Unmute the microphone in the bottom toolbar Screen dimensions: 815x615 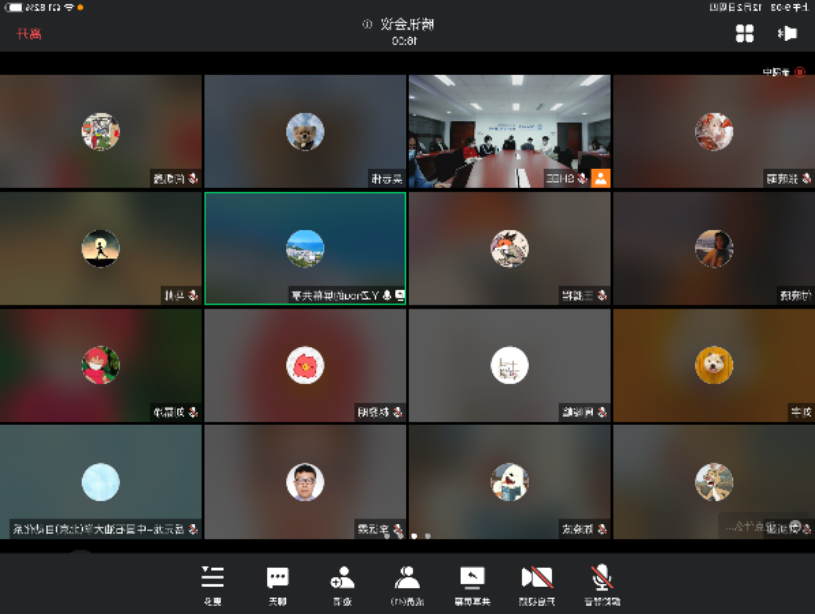(602, 582)
